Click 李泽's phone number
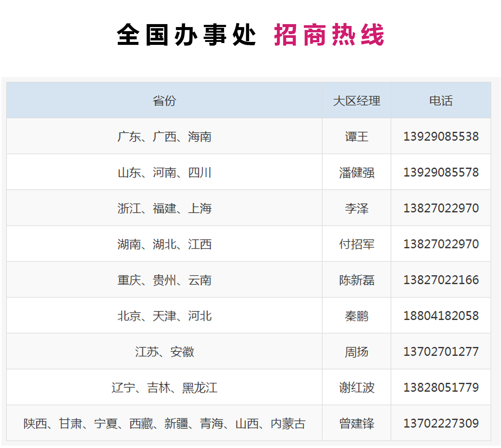The height and width of the screenshot is (448, 501). (441, 208)
